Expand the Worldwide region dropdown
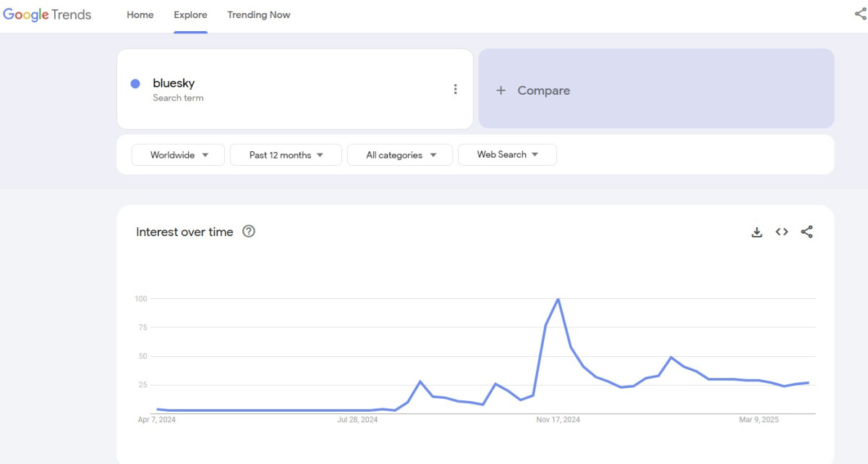Screen dimensions: 868x464 click(179, 155)
